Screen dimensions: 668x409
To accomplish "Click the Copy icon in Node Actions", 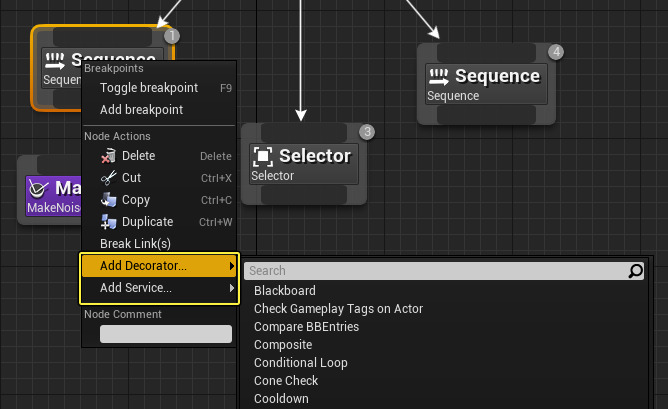I will 110,200.
